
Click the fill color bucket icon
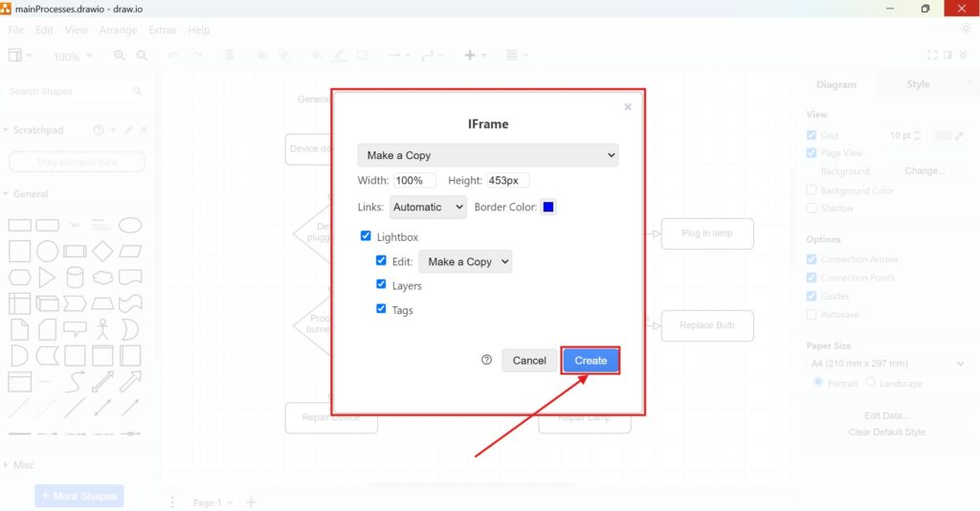(317, 56)
